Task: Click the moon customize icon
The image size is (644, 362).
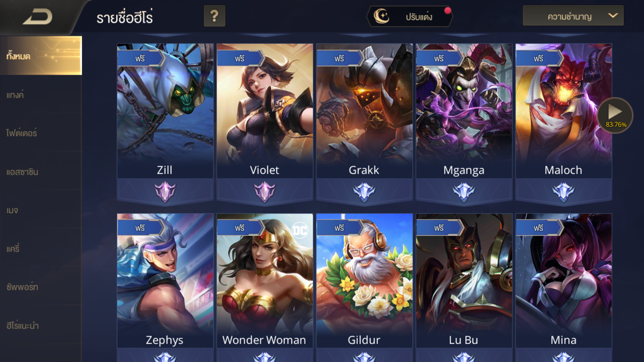Action: (382, 16)
